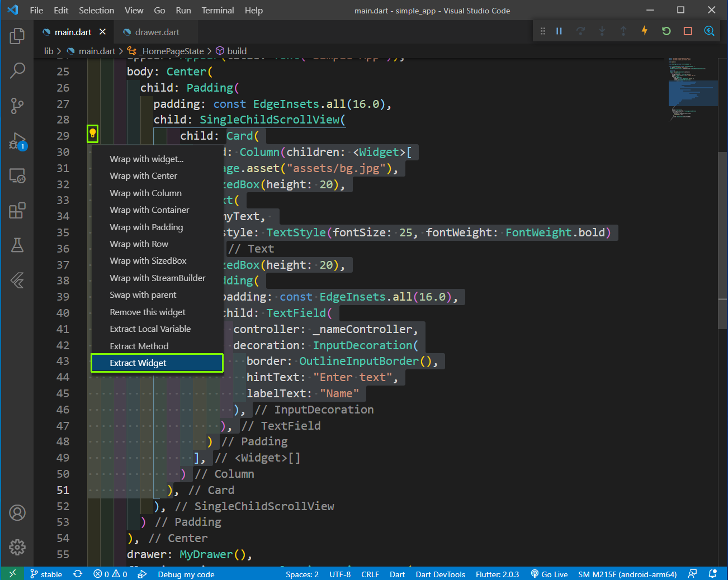The image size is (728, 580).
Task: Change encoding via UTF-8 status item
Action: 340,574
